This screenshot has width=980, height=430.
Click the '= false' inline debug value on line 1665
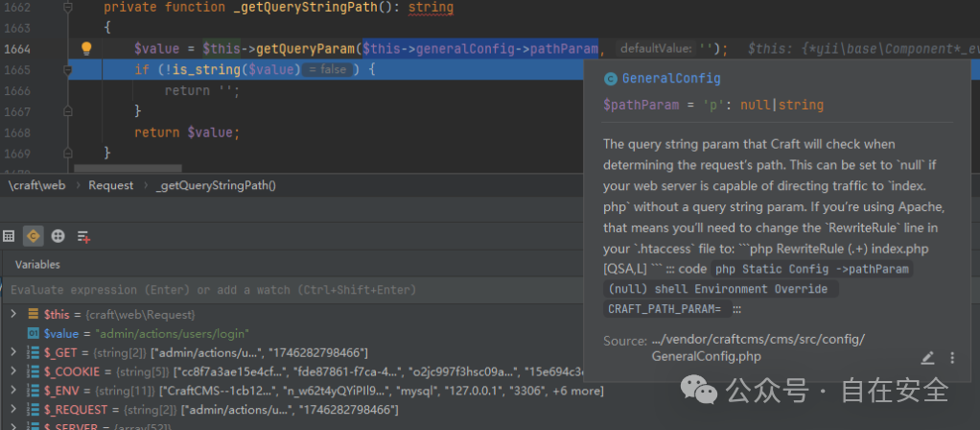327,70
